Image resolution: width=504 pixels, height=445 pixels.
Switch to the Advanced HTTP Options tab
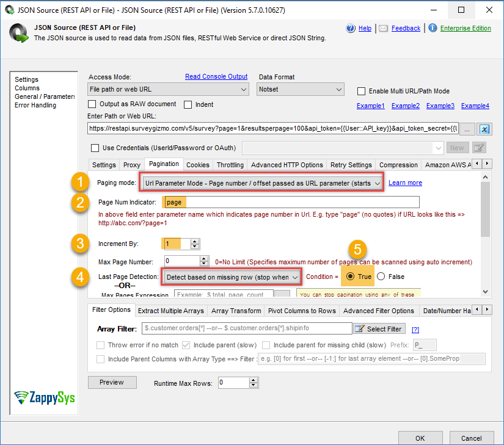click(287, 165)
